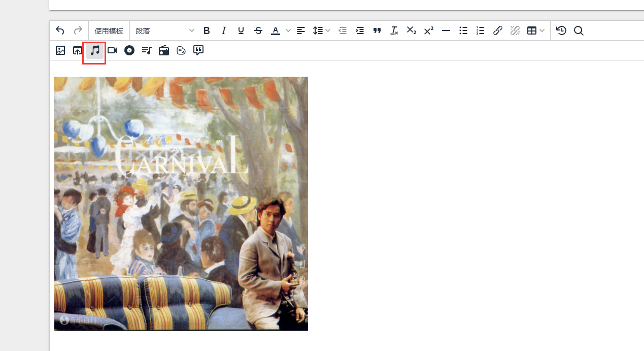This screenshot has height=351, width=644.
Task: Open the line height dropdown
Action: pyautogui.click(x=321, y=31)
